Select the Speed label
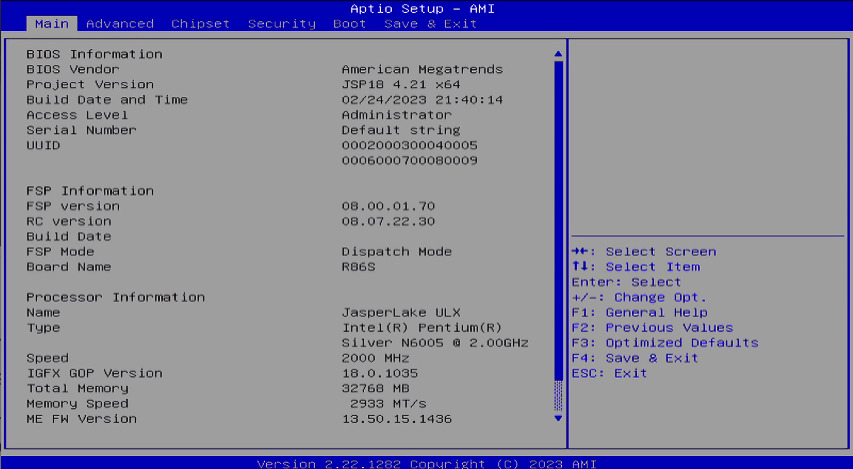 click(x=48, y=359)
